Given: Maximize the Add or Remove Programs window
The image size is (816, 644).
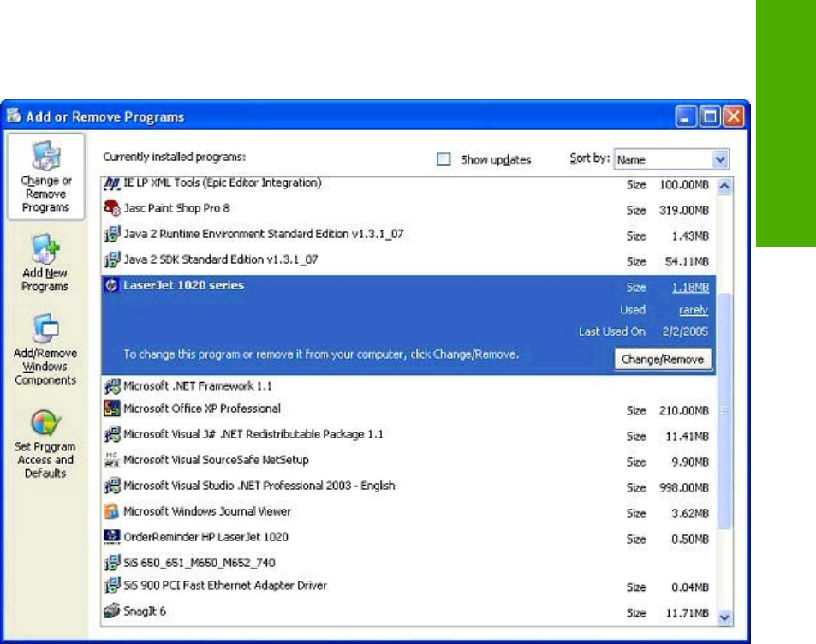Looking at the screenshot, I should tap(709, 116).
